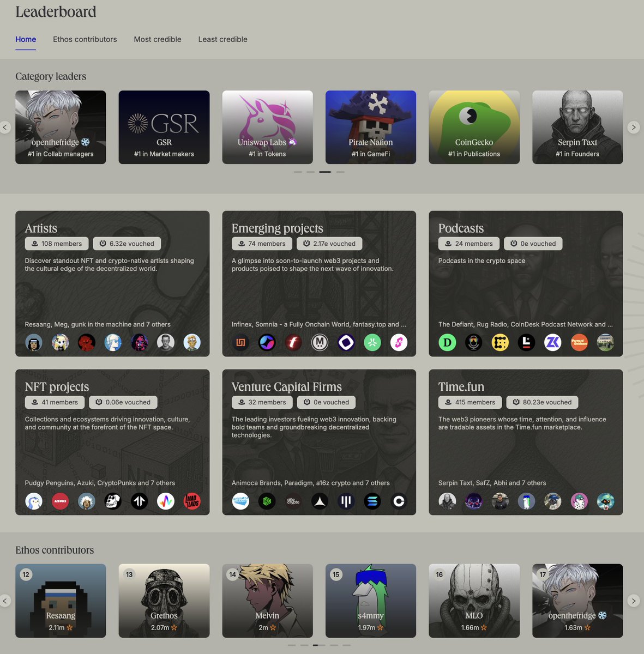Click the red demon avatar in Artists card
This screenshot has height=654, width=644.
click(x=86, y=342)
